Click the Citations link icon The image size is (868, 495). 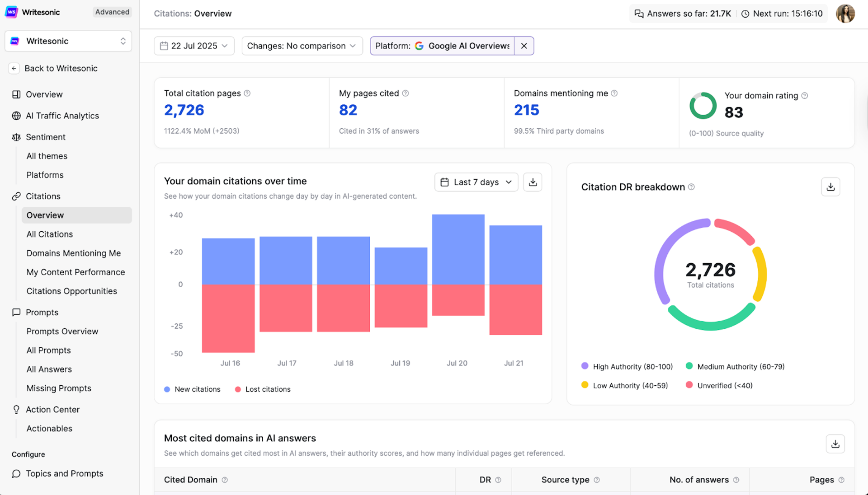pos(16,196)
